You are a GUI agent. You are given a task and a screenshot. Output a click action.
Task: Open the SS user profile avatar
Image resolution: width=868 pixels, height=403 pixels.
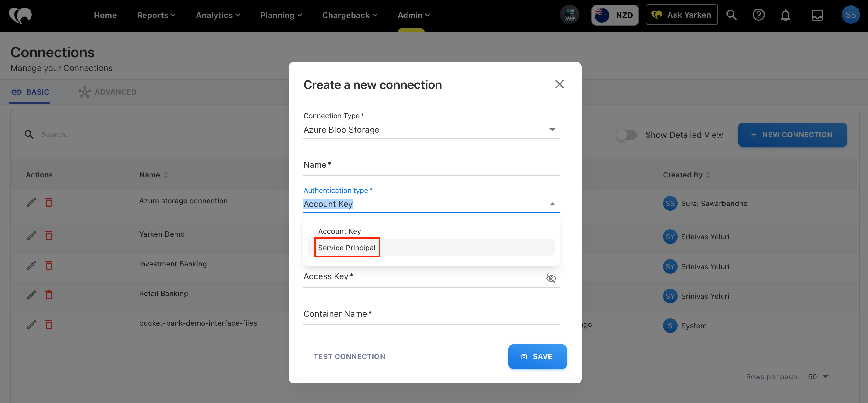tap(851, 15)
